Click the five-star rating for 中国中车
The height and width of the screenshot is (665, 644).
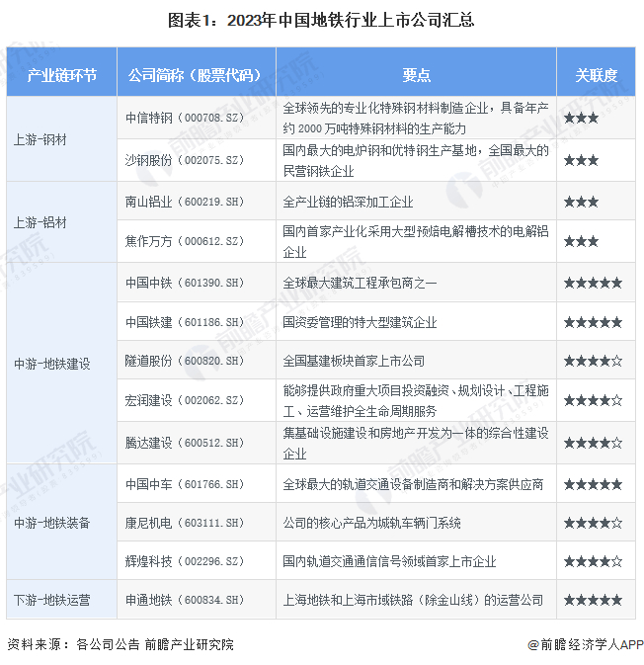pyautogui.click(x=593, y=484)
